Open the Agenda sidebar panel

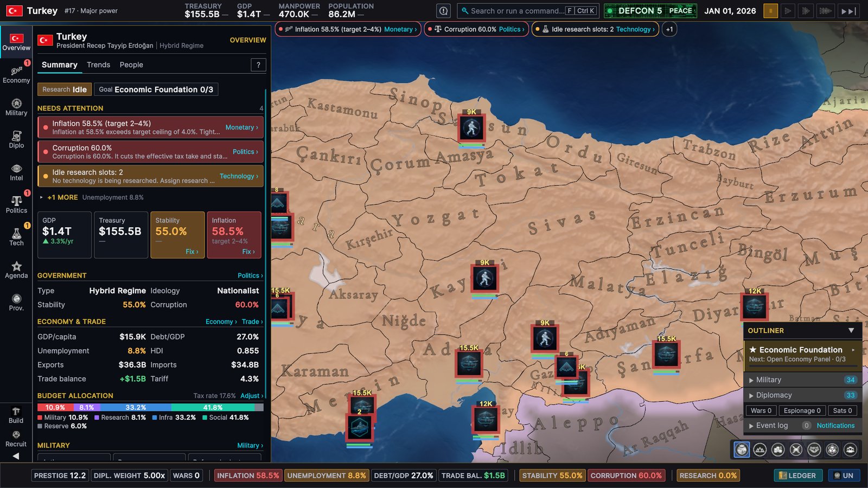point(16,270)
